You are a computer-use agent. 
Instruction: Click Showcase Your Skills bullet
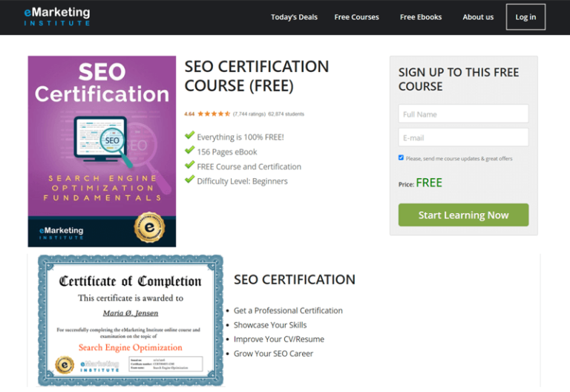[x=270, y=325]
